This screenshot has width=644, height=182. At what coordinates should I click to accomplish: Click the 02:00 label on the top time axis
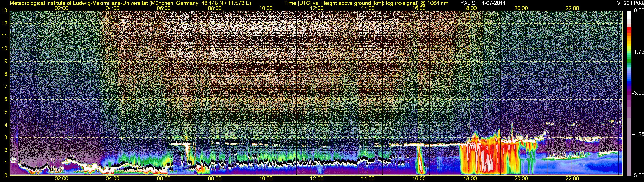(61, 8)
